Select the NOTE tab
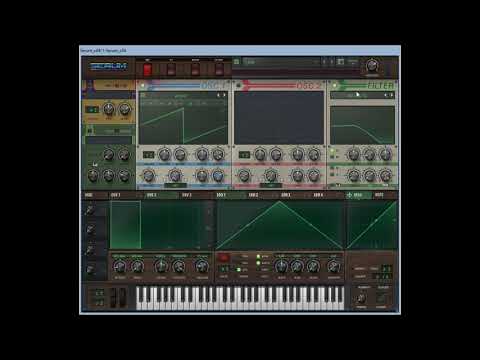The image size is (480, 360). point(379,195)
